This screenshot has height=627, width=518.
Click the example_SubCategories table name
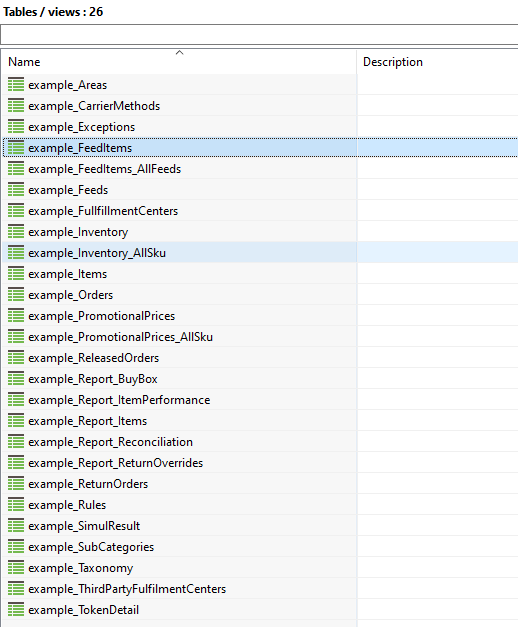91,547
